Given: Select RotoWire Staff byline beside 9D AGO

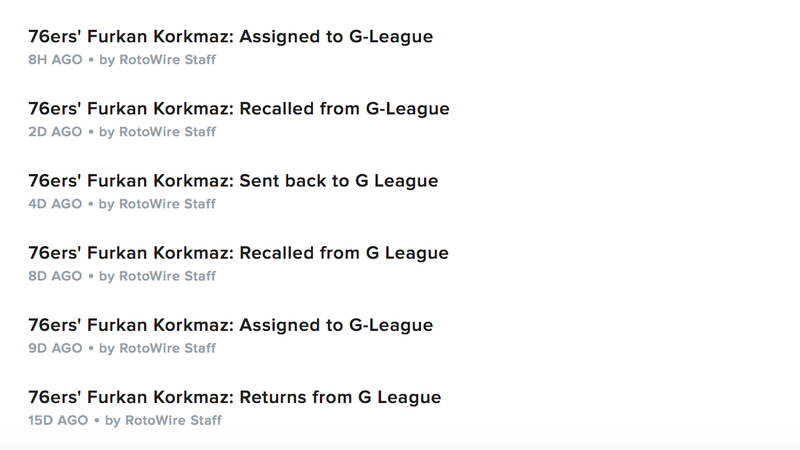Looking at the screenshot, I should point(167,348).
